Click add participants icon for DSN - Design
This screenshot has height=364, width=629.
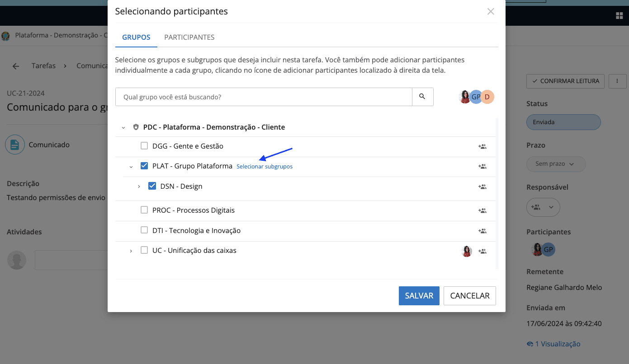pyautogui.click(x=482, y=187)
